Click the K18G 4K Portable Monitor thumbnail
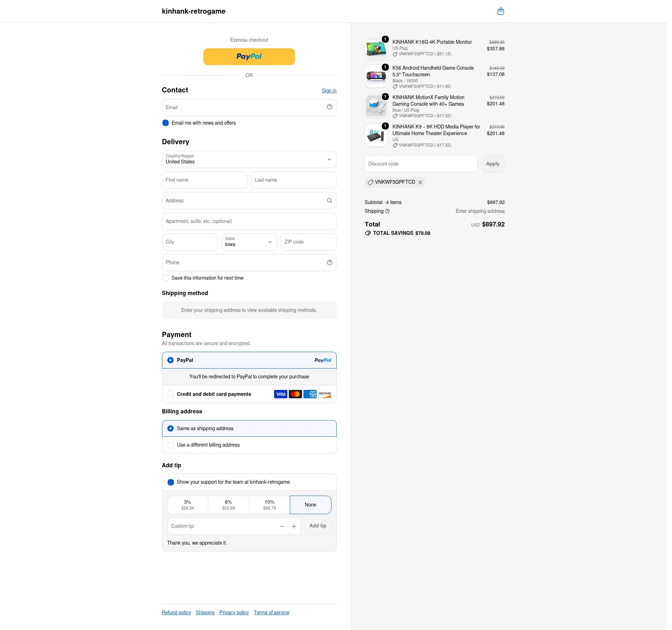Screen dimensions: 672x630 (x=376, y=48)
